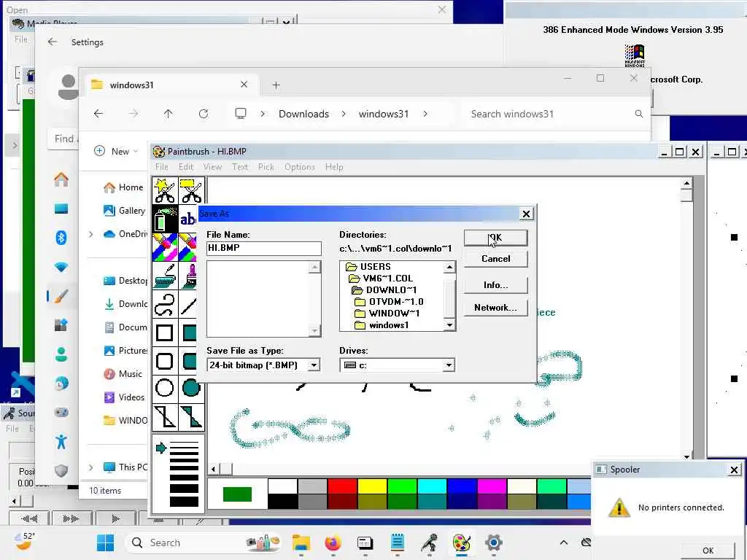Pick the magenta color in palette
Viewport: 747px width, 560px height.
pyautogui.click(x=492, y=486)
